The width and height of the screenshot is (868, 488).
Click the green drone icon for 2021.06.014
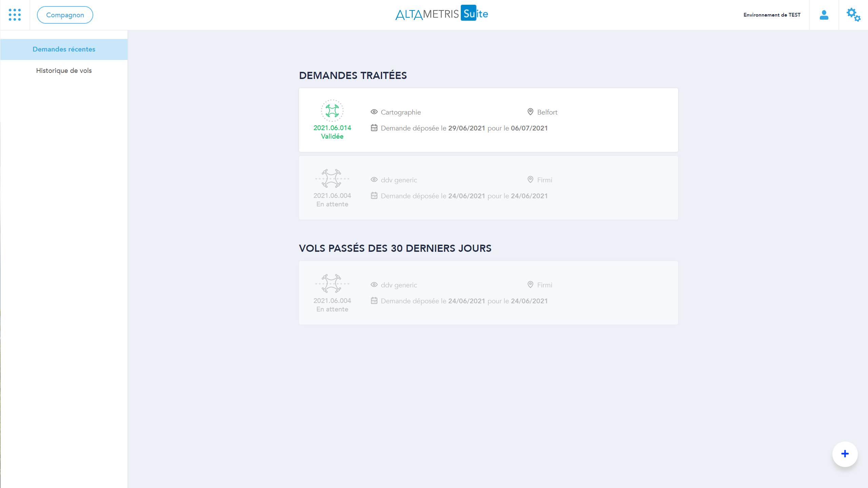(332, 110)
